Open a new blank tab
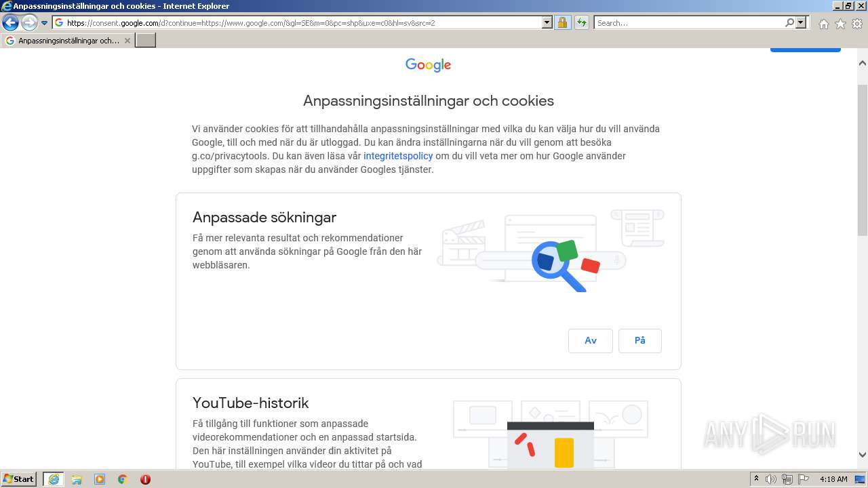Viewport: 868px width, 488px height. (146, 41)
